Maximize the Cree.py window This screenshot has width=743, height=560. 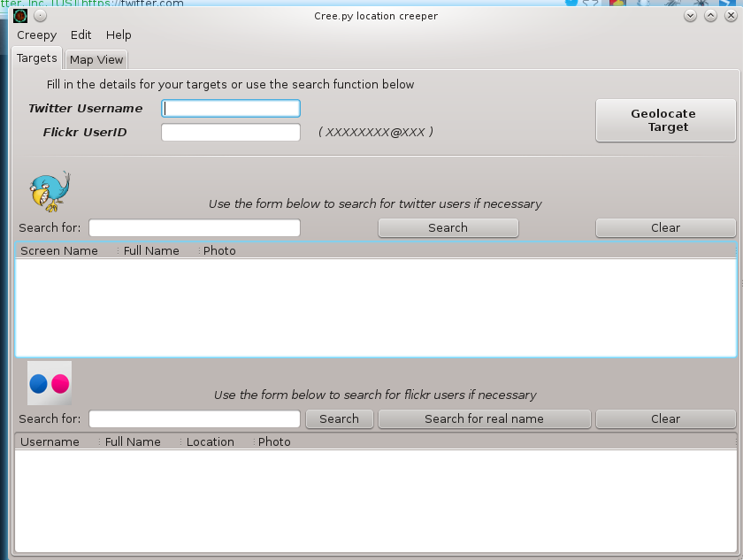[x=711, y=16]
